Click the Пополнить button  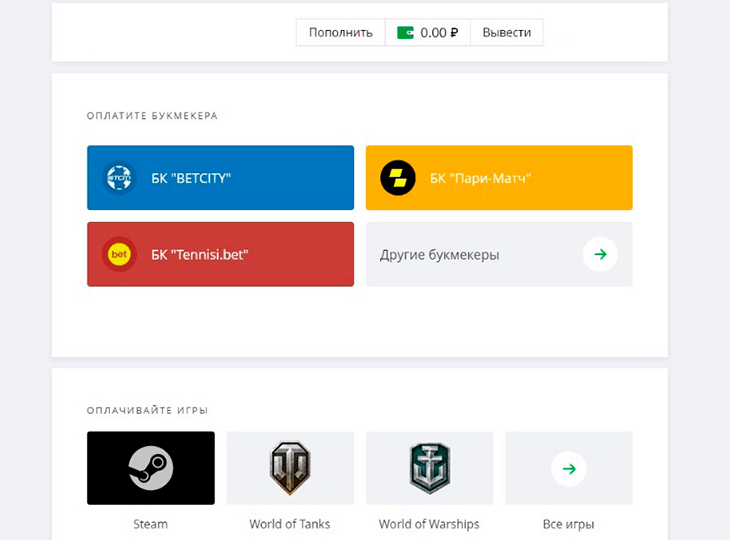click(340, 33)
